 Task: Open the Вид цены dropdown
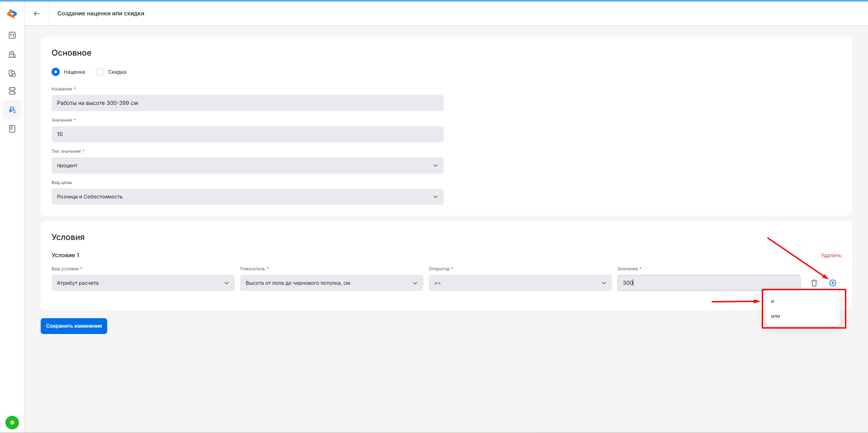pyautogui.click(x=247, y=197)
